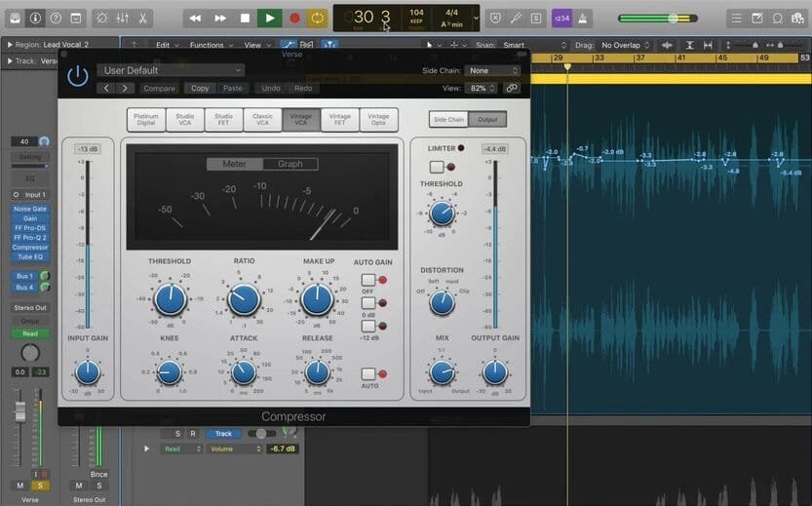The height and width of the screenshot is (506, 812).
Task: Select the Platinum Digital compressor model
Action: [x=146, y=120]
